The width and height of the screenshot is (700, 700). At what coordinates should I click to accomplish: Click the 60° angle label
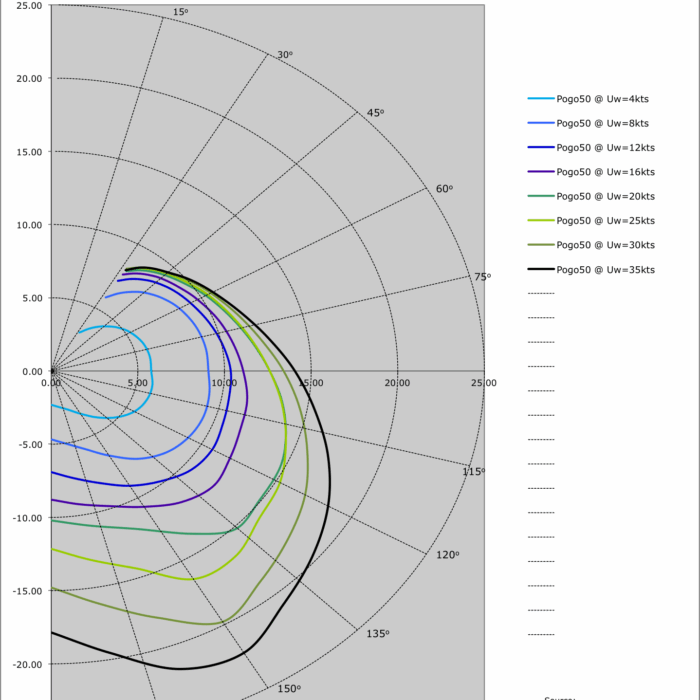pos(444,189)
